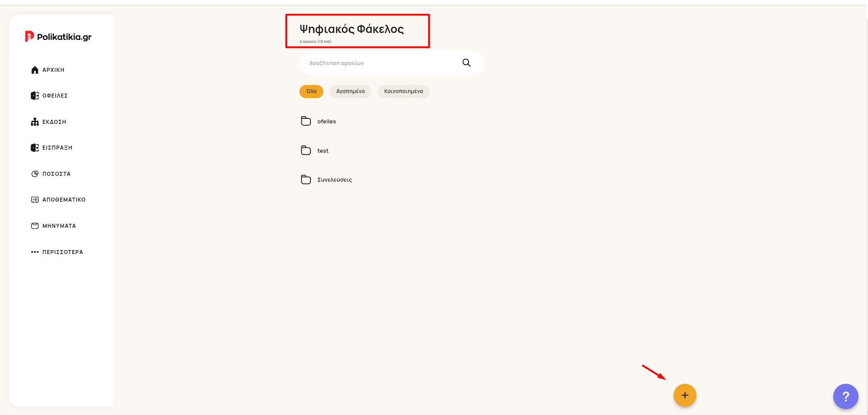Click the Ψηφιακός Φάκελος page title
The height and width of the screenshot is (415, 868).
coord(352,29)
